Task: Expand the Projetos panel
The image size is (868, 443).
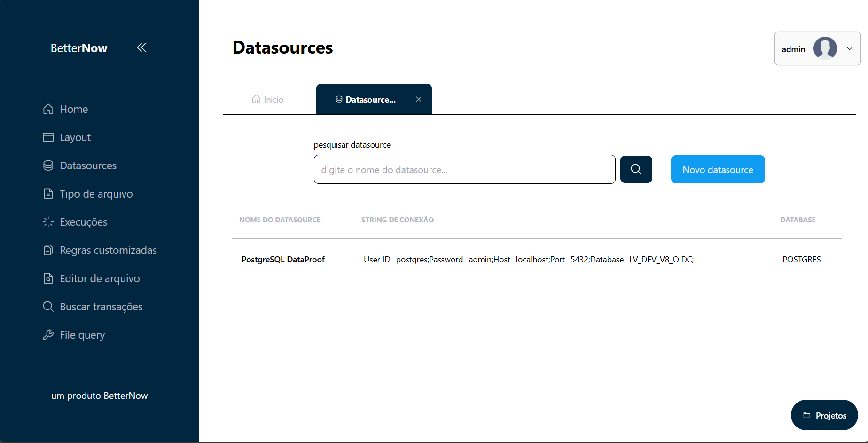Action: point(824,415)
